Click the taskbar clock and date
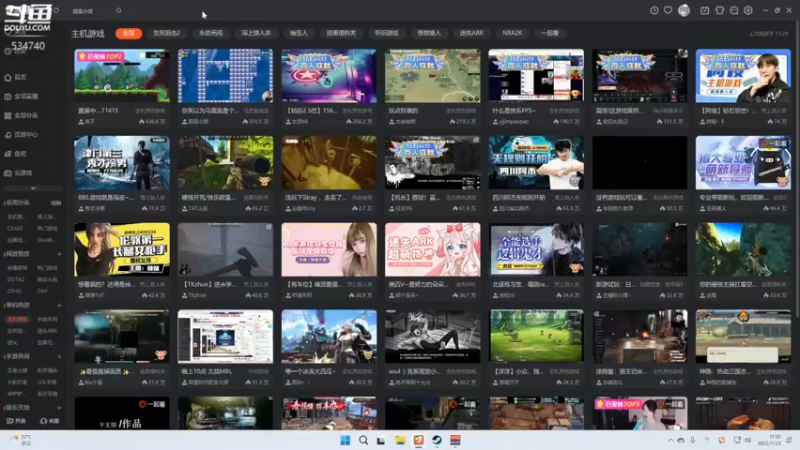This screenshot has width=800, height=450. tap(769, 440)
